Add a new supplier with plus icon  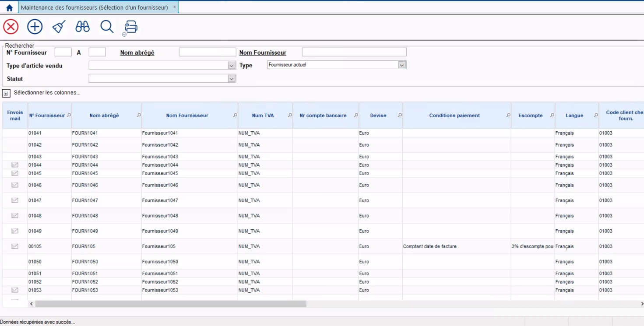[x=35, y=27]
